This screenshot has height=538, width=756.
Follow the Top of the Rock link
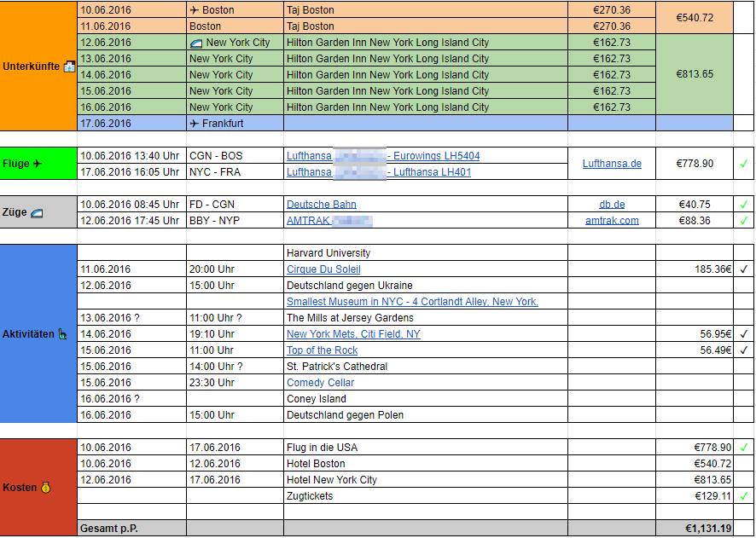[x=322, y=350]
